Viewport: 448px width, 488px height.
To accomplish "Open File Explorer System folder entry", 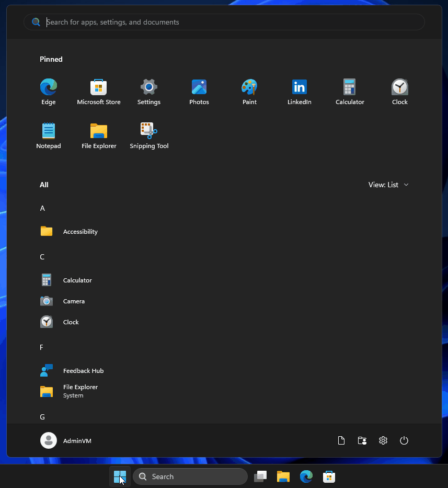I will [x=80, y=391].
